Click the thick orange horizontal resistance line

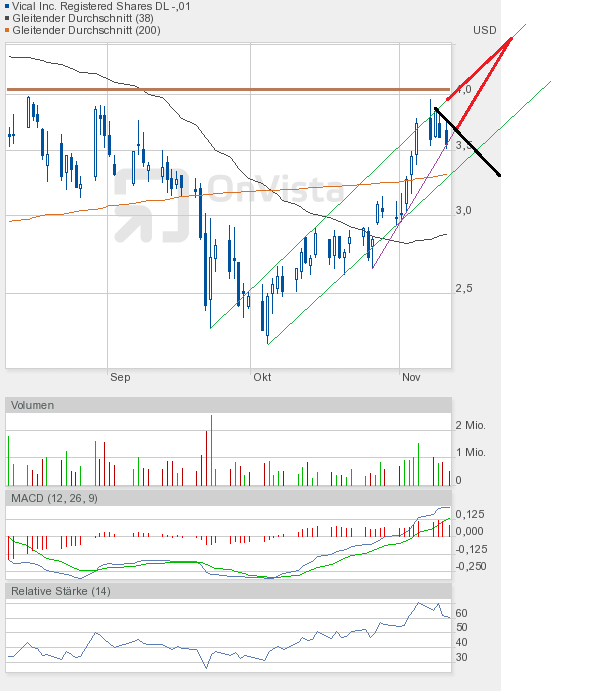(x=228, y=90)
